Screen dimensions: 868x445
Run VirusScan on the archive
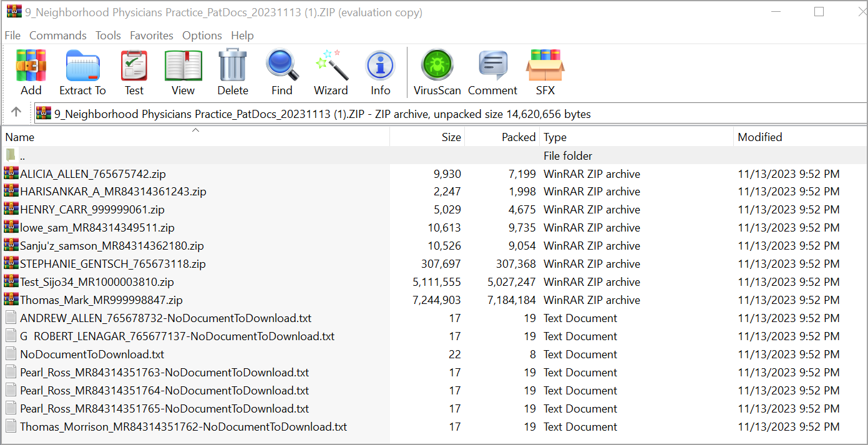click(437, 73)
